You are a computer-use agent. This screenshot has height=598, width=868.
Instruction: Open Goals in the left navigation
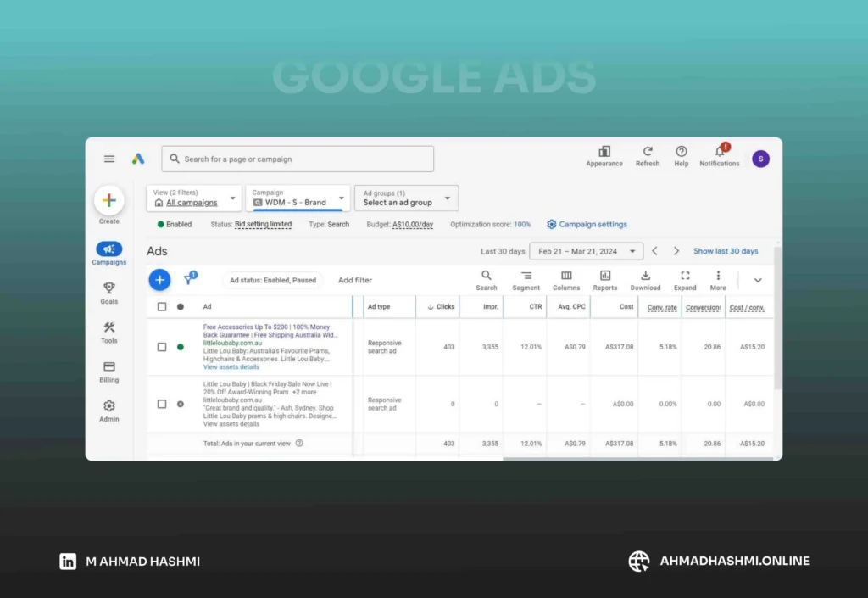108,289
